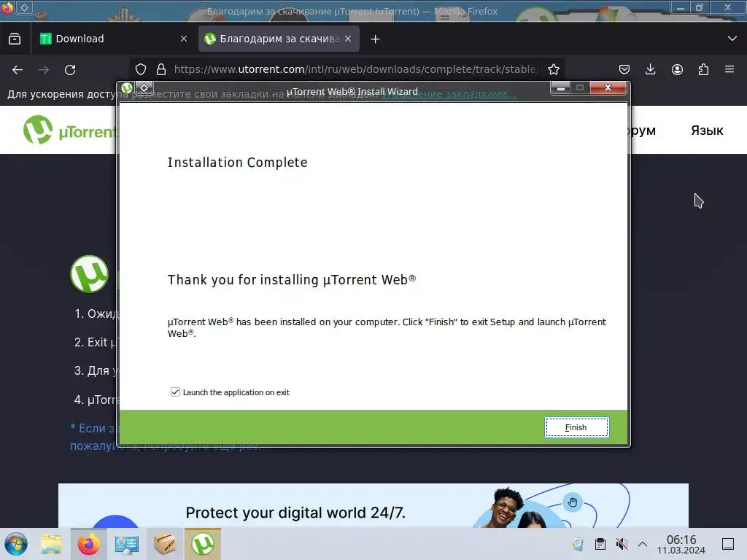Click the Thank you for installing µTorrent Web heading
This screenshot has width=747, height=560.
click(x=292, y=279)
